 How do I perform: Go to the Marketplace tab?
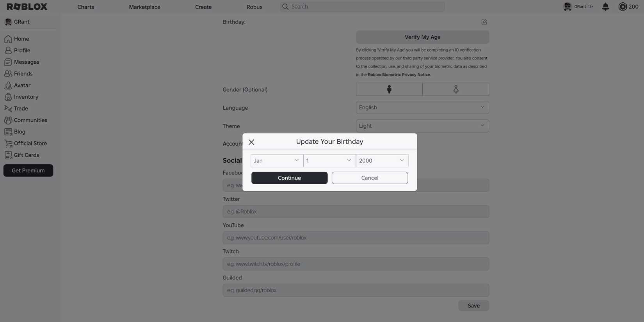(144, 7)
